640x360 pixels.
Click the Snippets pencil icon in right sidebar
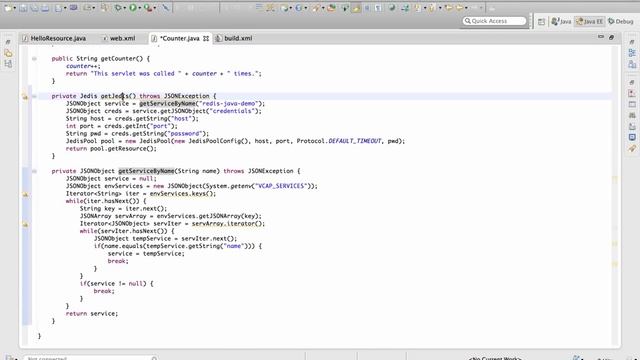click(632, 148)
